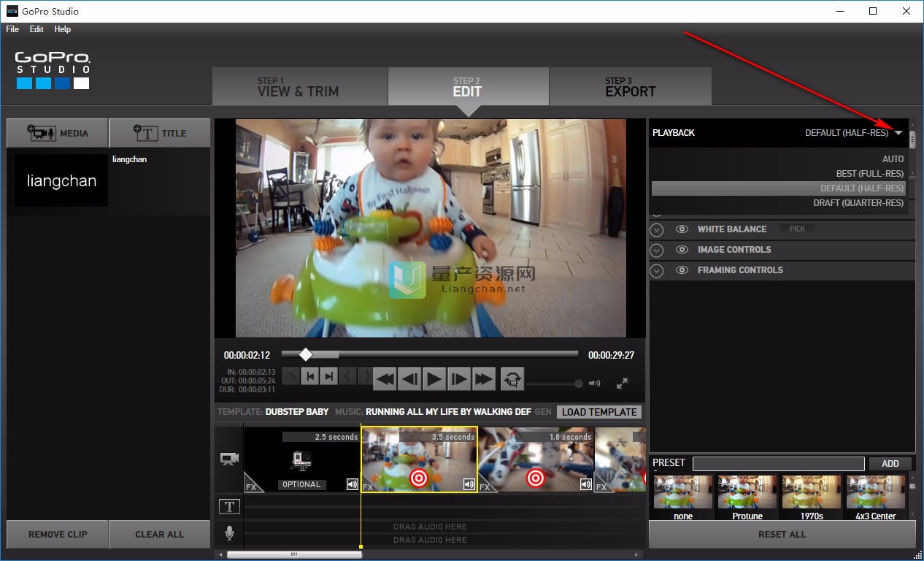Step back one frame

click(x=409, y=378)
